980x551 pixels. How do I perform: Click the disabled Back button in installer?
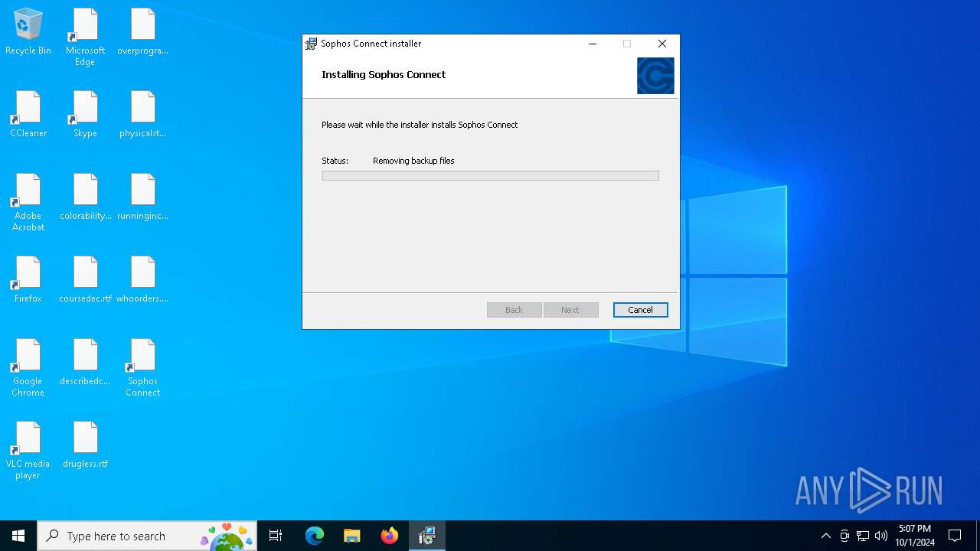click(x=514, y=310)
